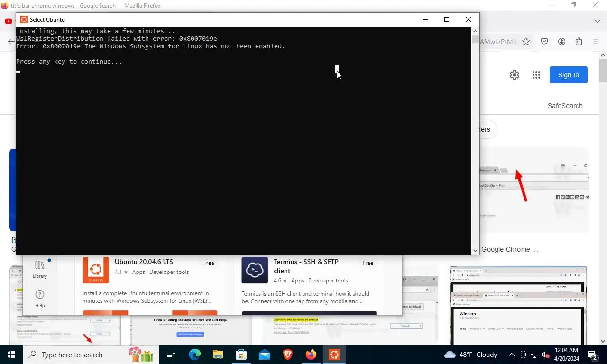Image resolution: width=607 pixels, height=364 pixels.
Task: Click the muted volume icon in the tray
Action: [x=545, y=355]
